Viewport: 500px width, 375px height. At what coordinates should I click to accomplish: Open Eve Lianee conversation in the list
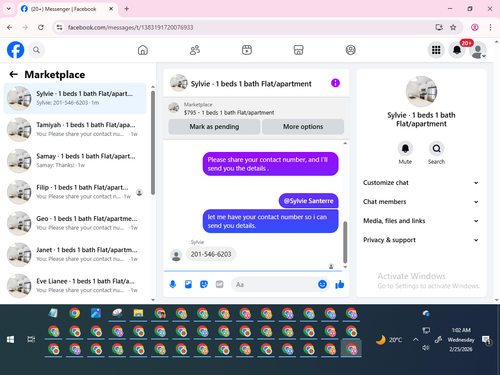[x=75, y=286]
